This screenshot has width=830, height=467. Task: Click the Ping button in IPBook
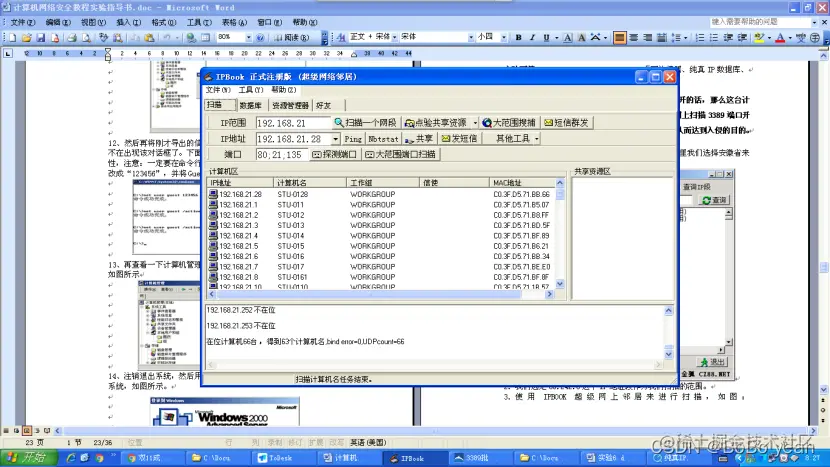(353, 139)
